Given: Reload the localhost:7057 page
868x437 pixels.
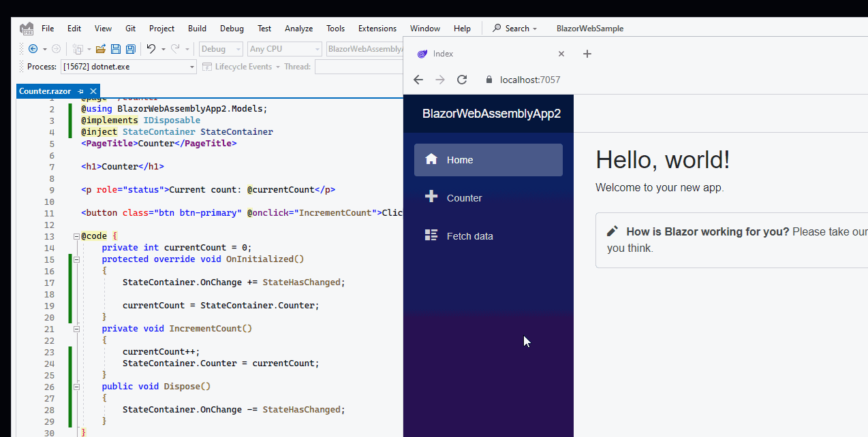Looking at the screenshot, I should [462, 80].
